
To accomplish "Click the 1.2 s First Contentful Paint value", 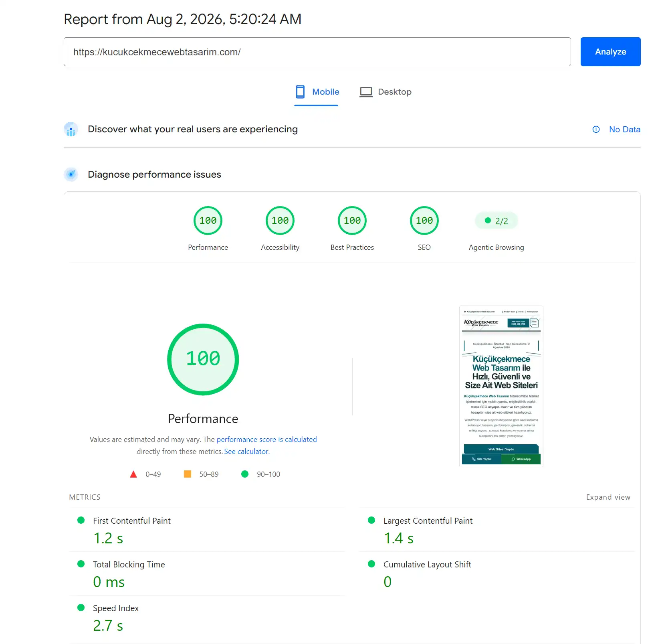I will point(108,538).
